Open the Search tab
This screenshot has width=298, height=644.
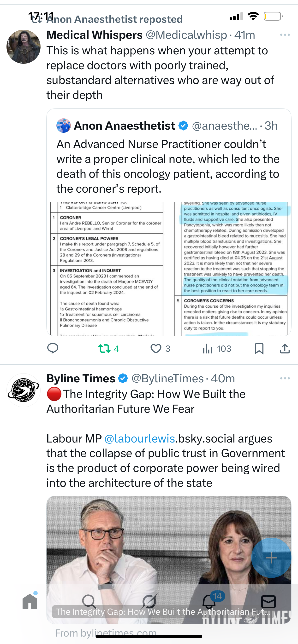(x=89, y=602)
